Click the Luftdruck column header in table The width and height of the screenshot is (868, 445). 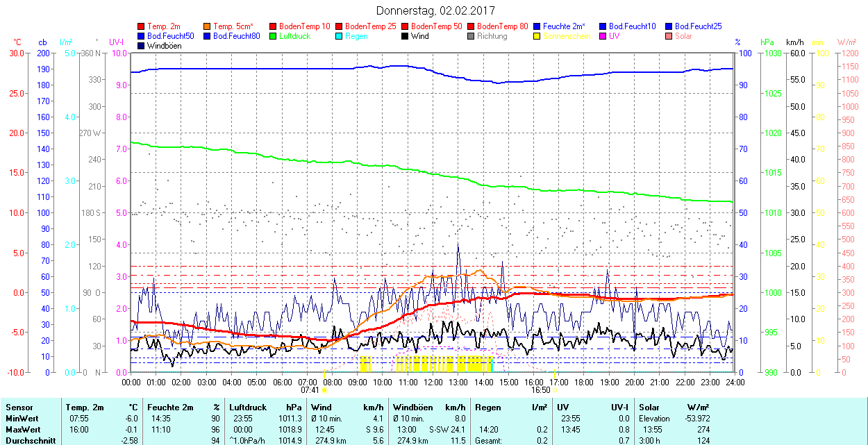coord(248,408)
